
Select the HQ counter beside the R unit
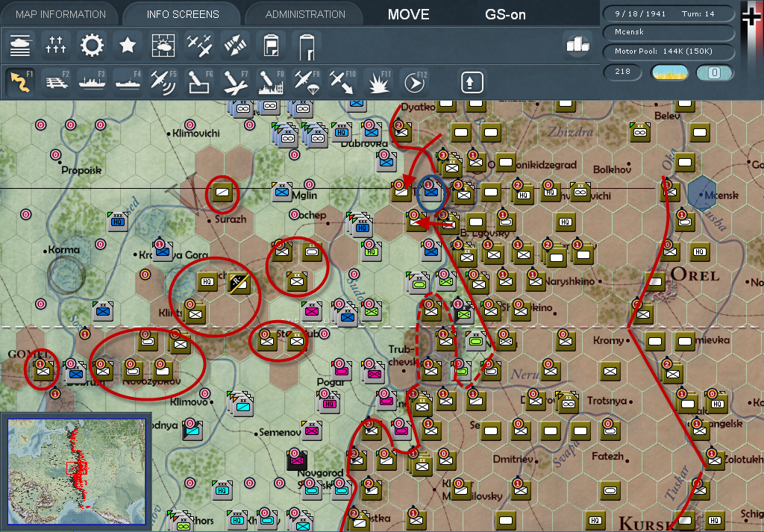pyautogui.click(x=207, y=282)
